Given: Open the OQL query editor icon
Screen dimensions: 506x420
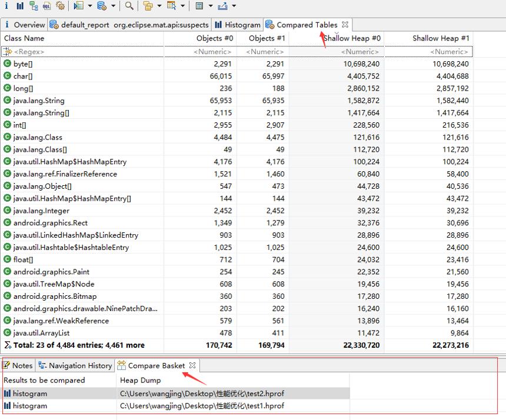Looking at the screenshot, I should click(47, 5).
